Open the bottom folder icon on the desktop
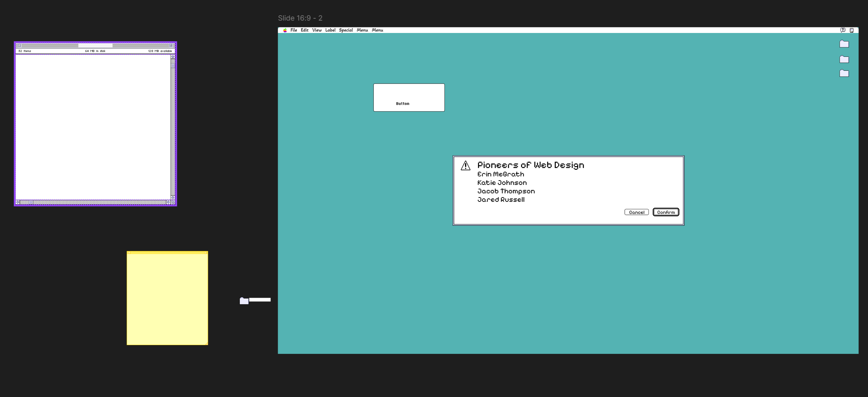 click(844, 73)
